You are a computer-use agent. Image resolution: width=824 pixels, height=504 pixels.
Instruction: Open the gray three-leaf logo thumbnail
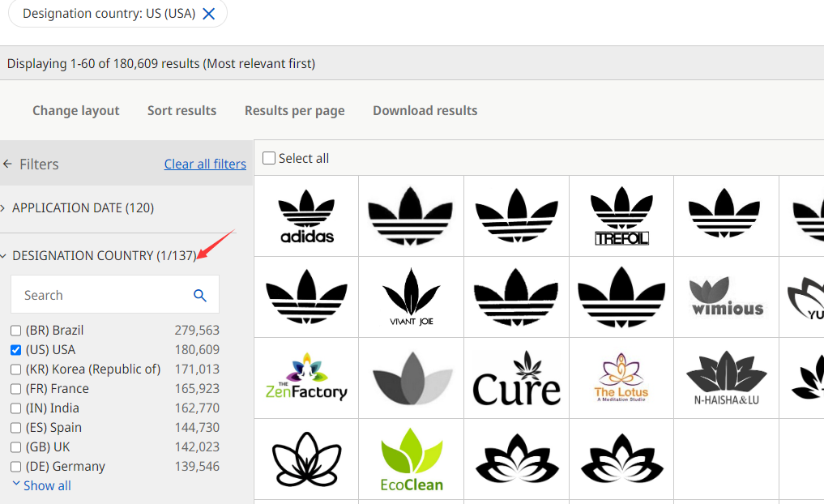coord(412,378)
